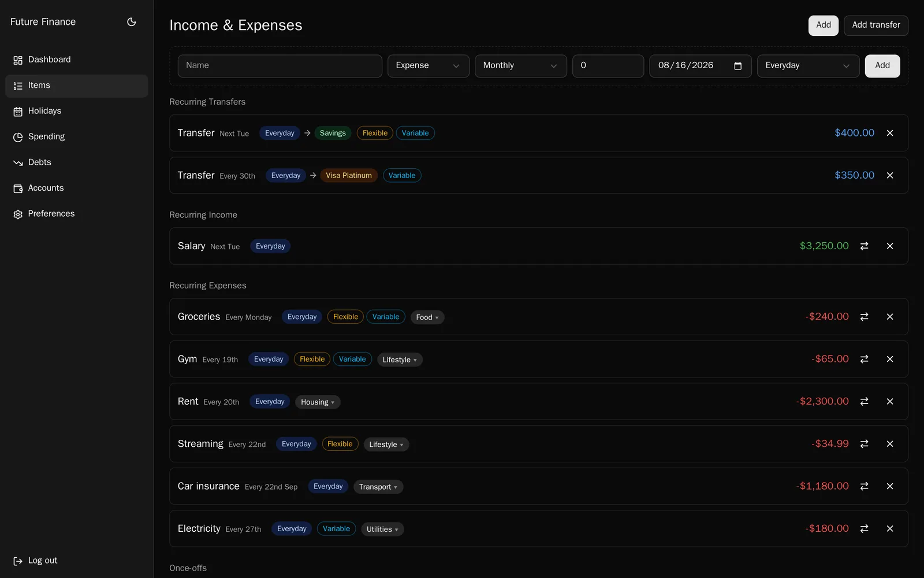Click Savings tag on first transfer
Screen dimensions: 924x578
[x=333, y=133]
